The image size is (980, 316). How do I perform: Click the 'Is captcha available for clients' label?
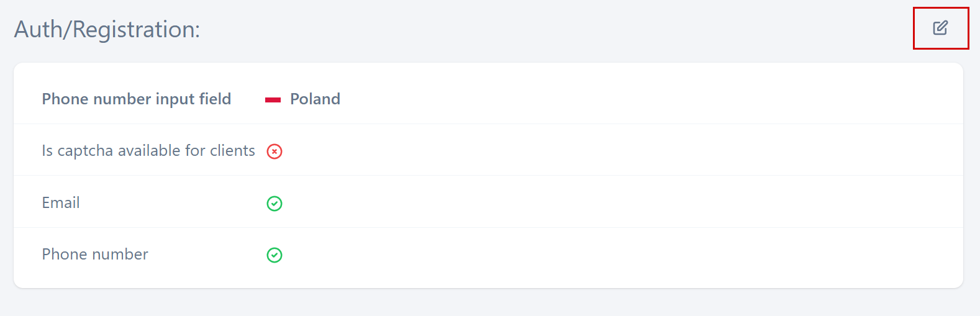[148, 151]
